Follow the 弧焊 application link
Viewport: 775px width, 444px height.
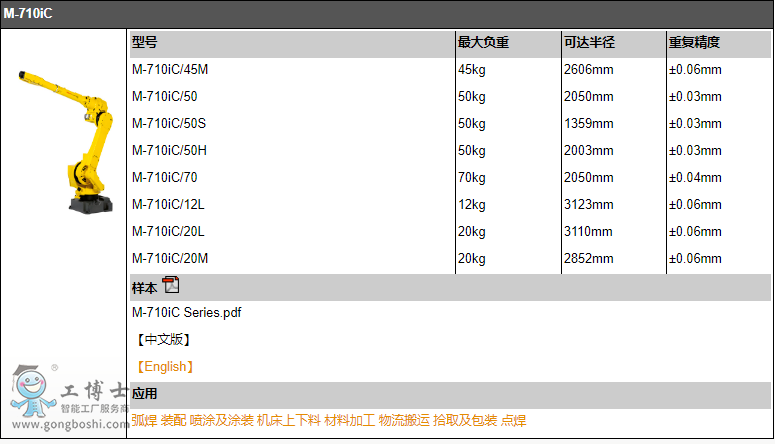pyautogui.click(x=144, y=421)
